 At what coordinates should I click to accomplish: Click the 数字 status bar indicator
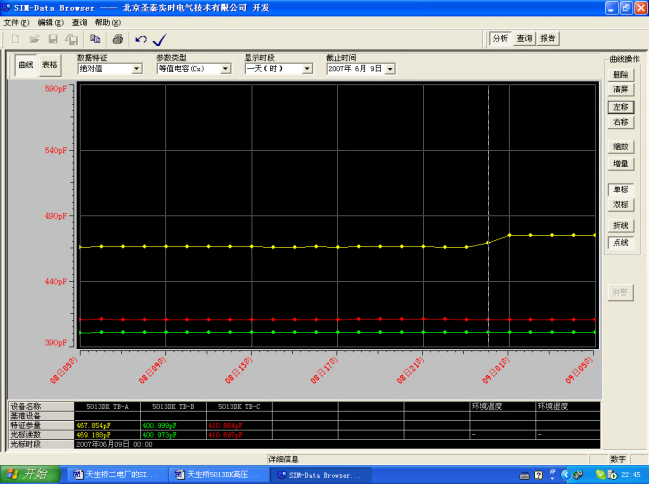pyautogui.click(x=618, y=459)
